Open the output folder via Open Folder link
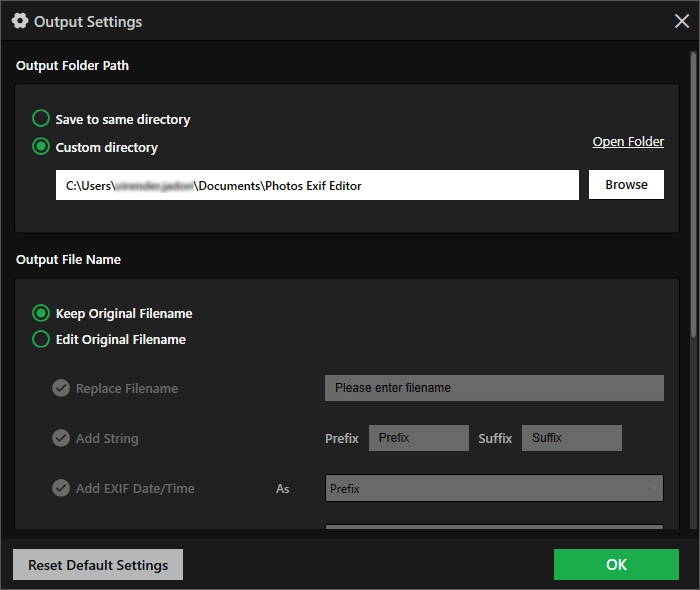This screenshot has height=590, width=700. coord(627,142)
